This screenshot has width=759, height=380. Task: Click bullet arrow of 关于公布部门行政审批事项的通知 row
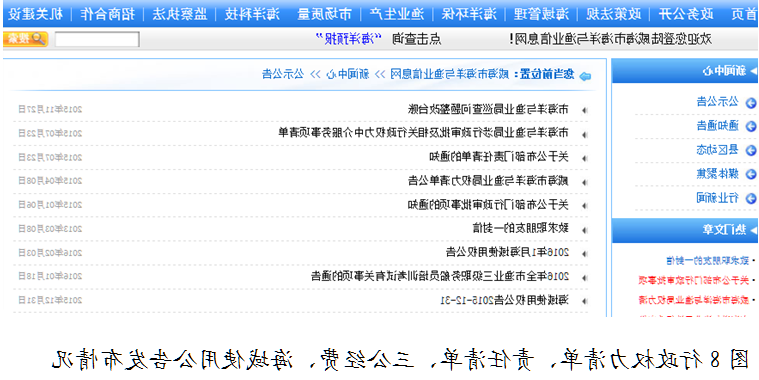[x=584, y=206]
